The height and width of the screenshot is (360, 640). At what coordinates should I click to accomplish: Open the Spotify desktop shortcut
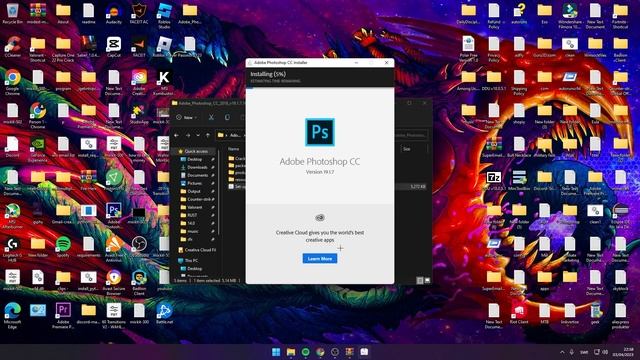pos(63,247)
